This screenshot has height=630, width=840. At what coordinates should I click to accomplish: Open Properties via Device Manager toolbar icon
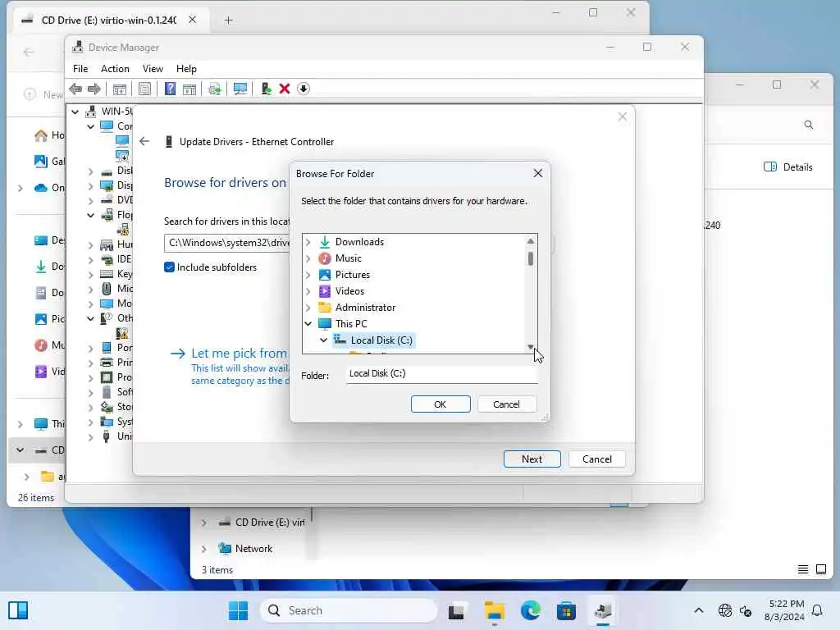pyautogui.click(x=144, y=89)
